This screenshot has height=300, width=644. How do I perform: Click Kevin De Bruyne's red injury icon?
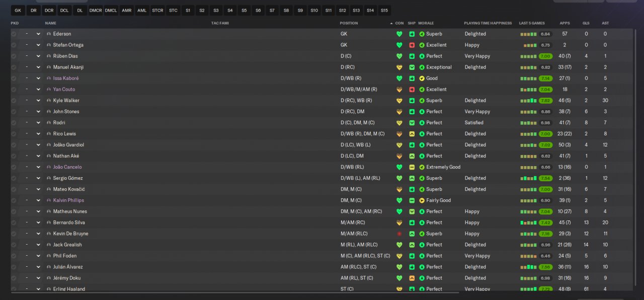(x=399, y=234)
